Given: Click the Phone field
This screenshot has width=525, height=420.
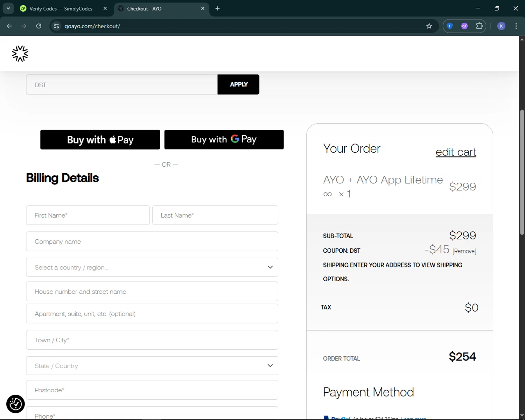Looking at the screenshot, I should point(152,413).
